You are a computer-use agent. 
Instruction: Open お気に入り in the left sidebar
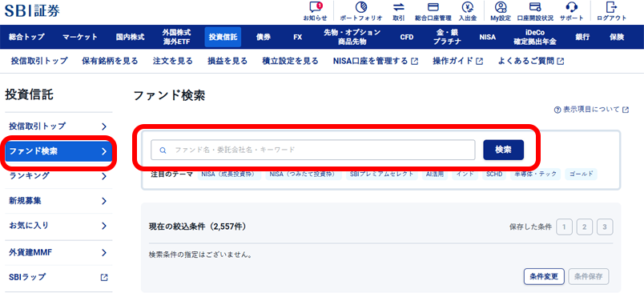pyautogui.click(x=58, y=225)
